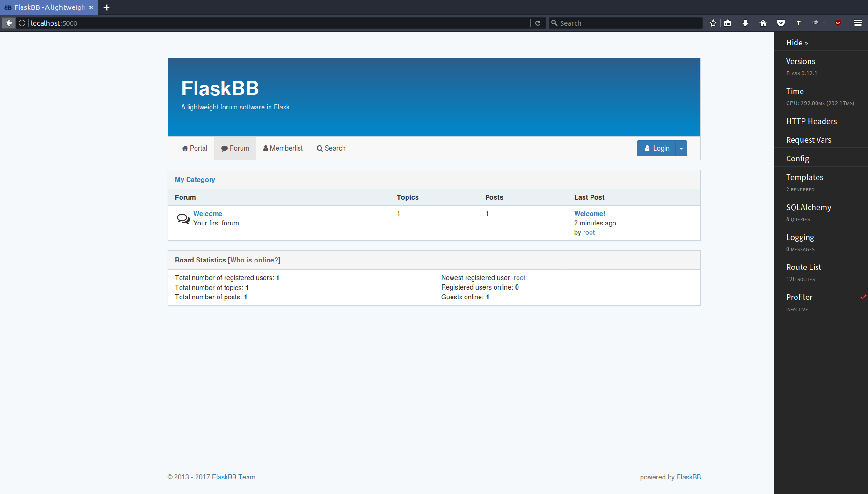The height and width of the screenshot is (494, 868).
Task: Open the Time debug panel
Action: pyautogui.click(x=821, y=96)
